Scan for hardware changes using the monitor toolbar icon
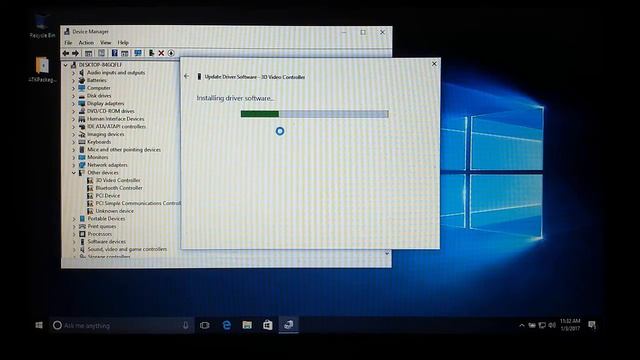Viewport: 640px width, 360px height. [138, 53]
